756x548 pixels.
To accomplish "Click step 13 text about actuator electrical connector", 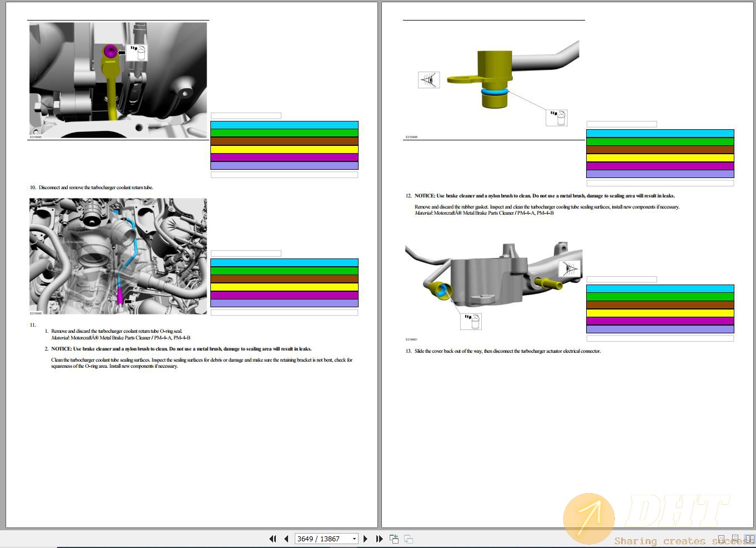I will pos(507,351).
